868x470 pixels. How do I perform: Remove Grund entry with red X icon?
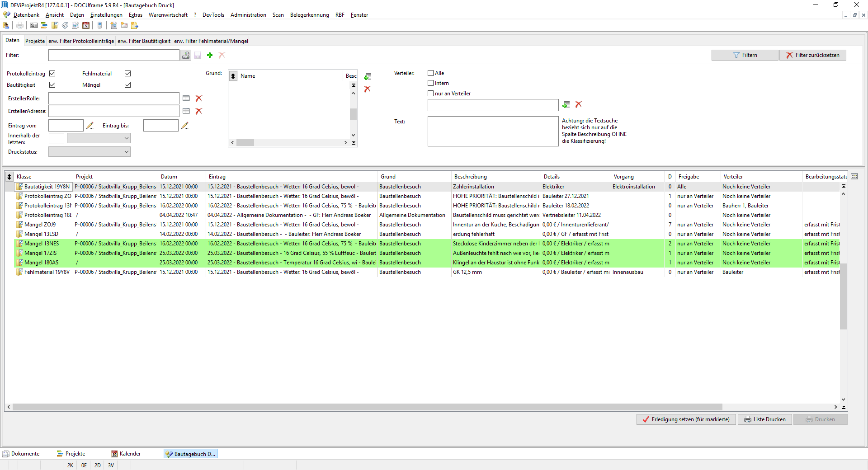tap(368, 89)
